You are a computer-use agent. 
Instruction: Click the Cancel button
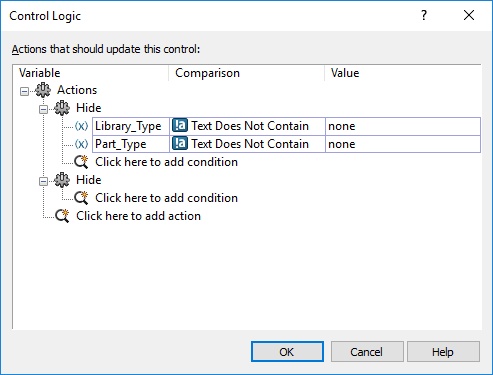click(x=367, y=352)
